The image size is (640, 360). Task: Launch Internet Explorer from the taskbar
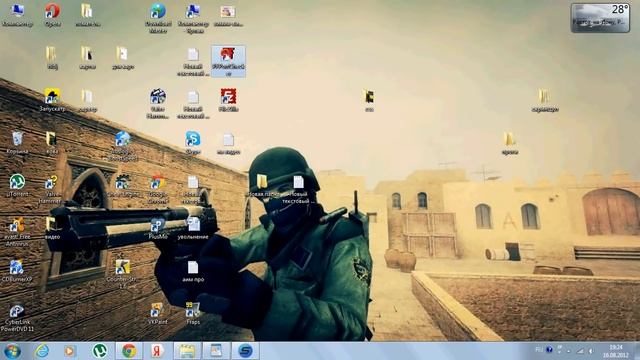pos(42,351)
